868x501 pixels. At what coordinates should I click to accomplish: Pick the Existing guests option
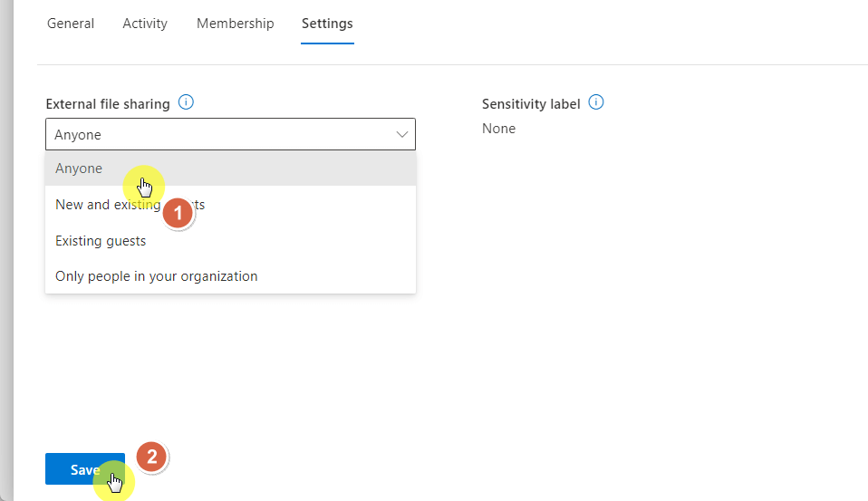click(230, 241)
